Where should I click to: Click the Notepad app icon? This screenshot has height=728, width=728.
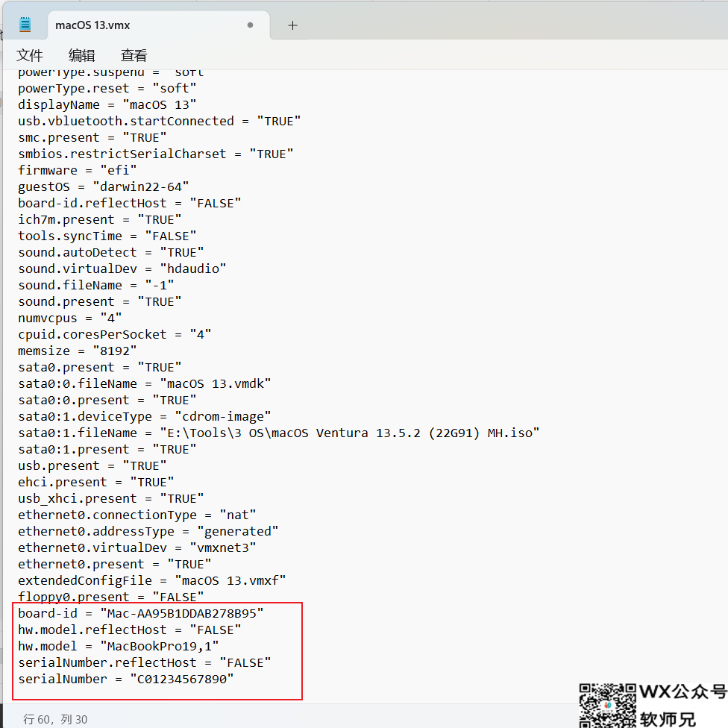point(25,24)
